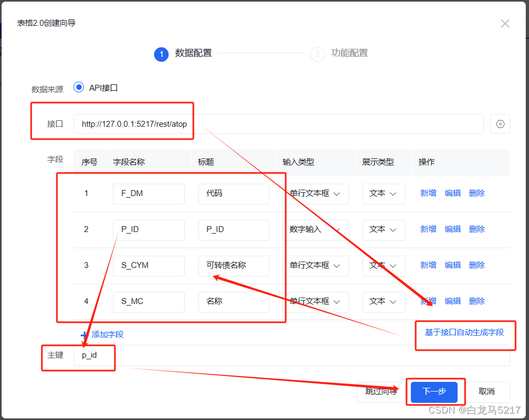Open the 输入类型 dropdown for F_DM row
Screen dimensions: 529x420
(x=316, y=193)
